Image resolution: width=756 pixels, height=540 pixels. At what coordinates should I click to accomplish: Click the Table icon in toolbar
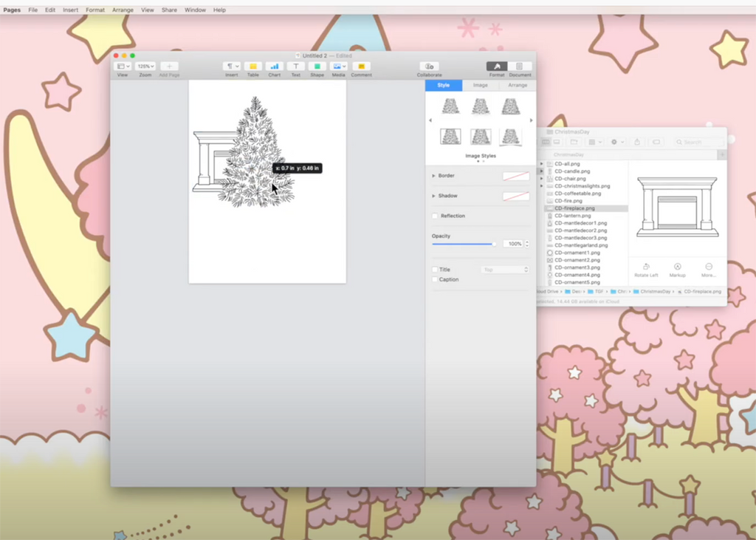point(252,66)
